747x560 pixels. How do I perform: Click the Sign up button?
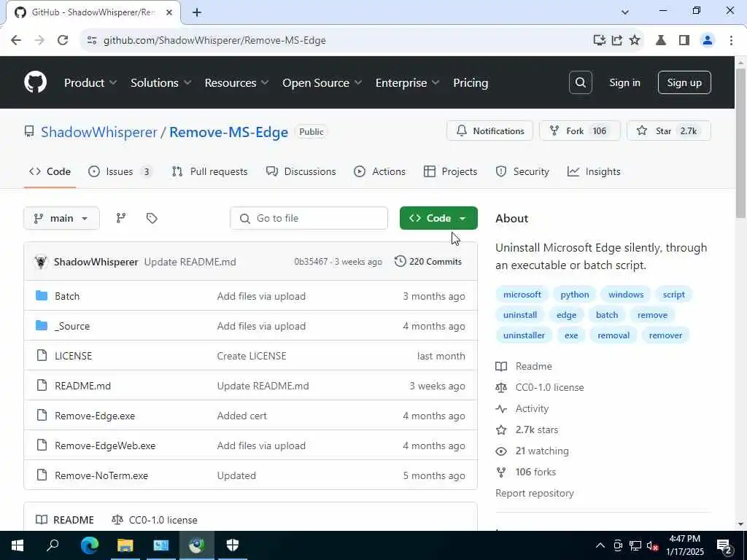[x=684, y=82]
